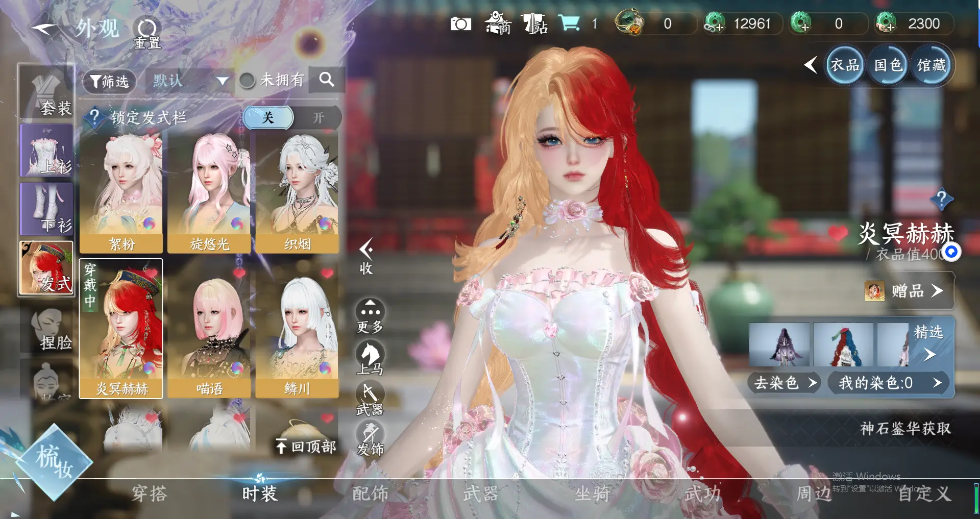Select the 捏脸 face sculpt category
This screenshot has height=519, width=980.
click(47, 329)
